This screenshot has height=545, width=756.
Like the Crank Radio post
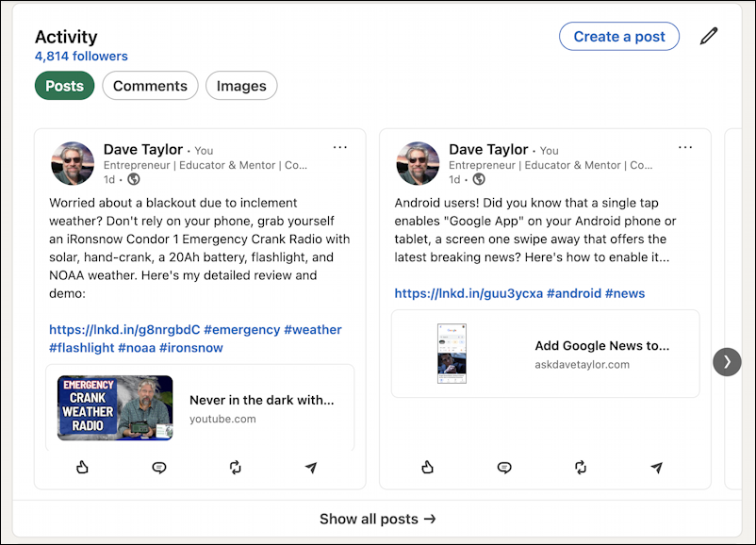tap(82, 467)
